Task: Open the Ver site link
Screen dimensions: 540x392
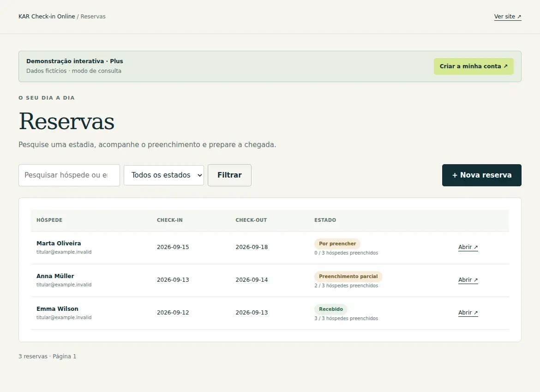Action: 508,17
